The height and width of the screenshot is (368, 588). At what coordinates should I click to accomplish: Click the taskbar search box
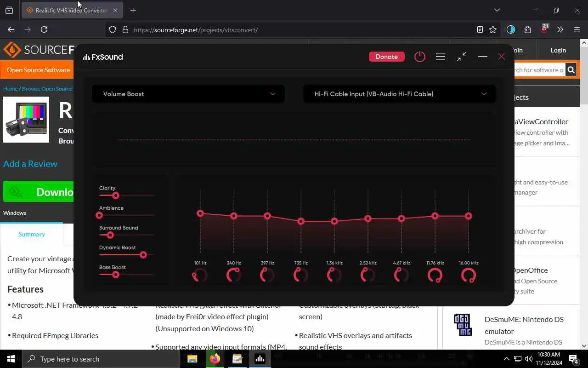pos(101,359)
